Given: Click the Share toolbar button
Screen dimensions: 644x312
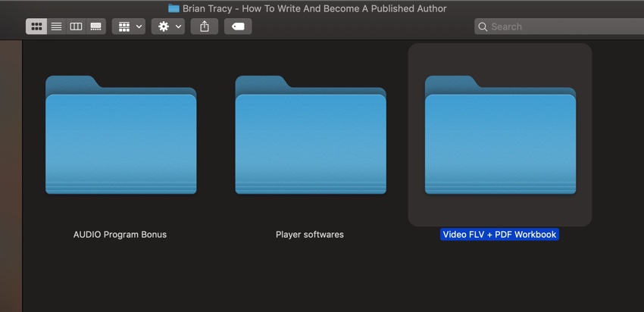Looking at the screenshot, I should (205, 27).
